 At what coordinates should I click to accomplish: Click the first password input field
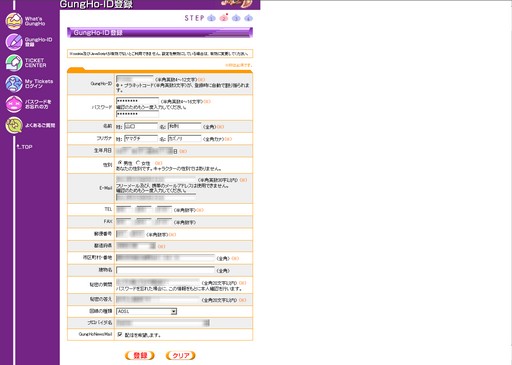(x=137, y=101)
